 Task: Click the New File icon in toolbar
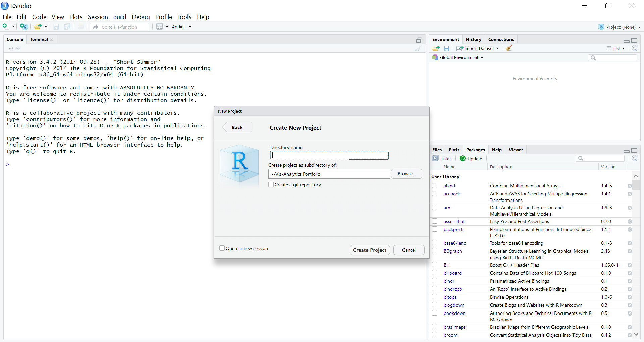click(x=5, y=26)
